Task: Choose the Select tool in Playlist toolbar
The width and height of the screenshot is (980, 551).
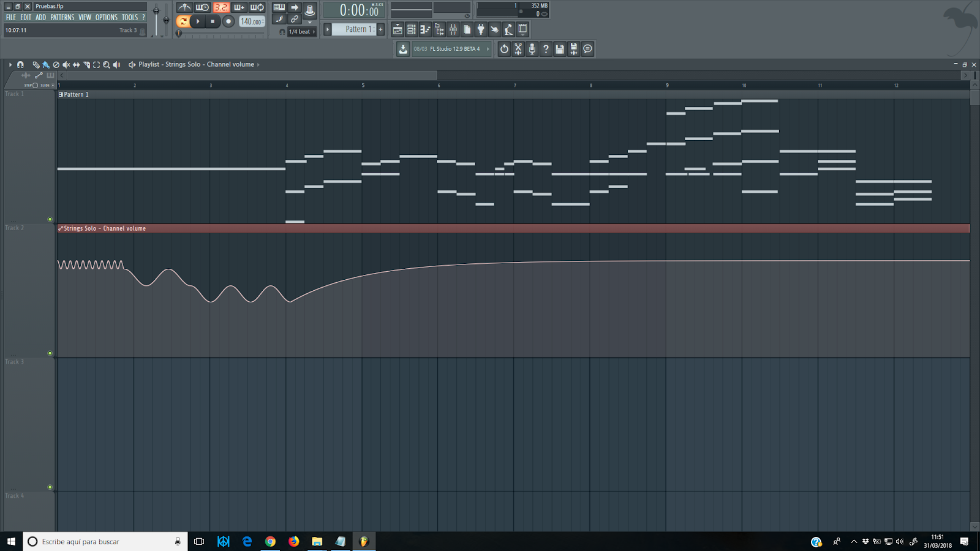Action: pyautogui.click(x=96, y=65)
